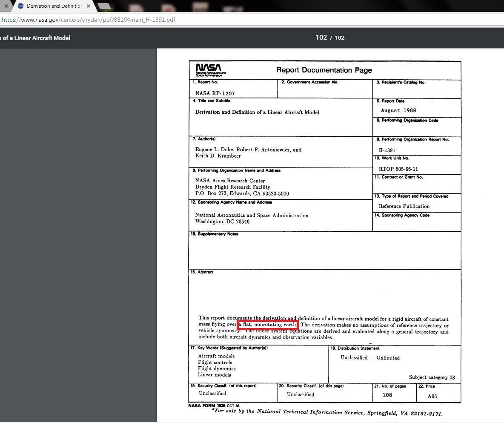Click the abstract line 'include both aircraft dynamics'

point(266,337)
